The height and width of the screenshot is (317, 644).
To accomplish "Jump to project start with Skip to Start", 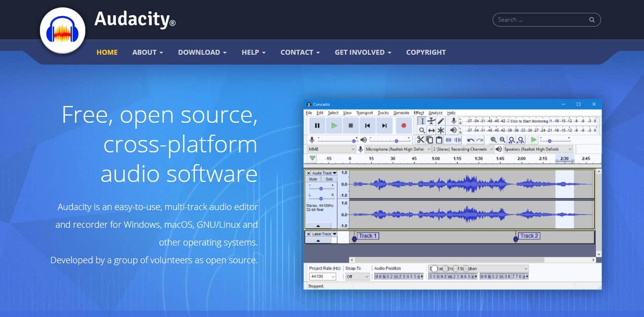I will (x=367, y=126).
